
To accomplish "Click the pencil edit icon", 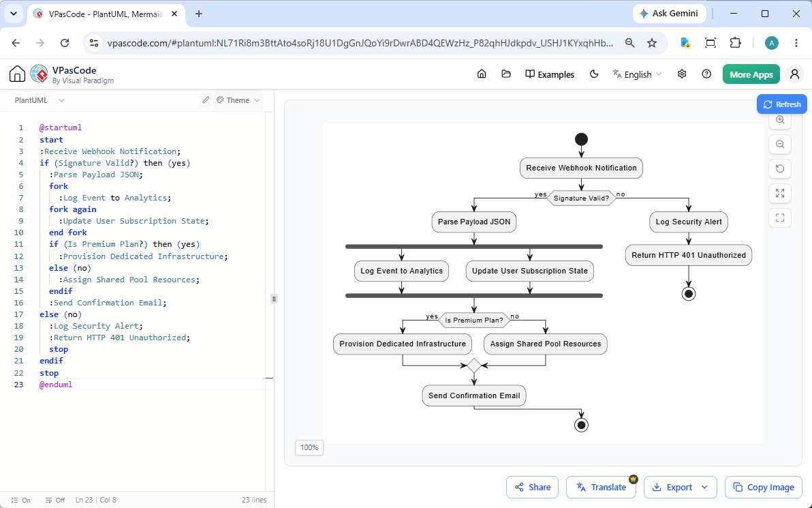I will point(206,100).
